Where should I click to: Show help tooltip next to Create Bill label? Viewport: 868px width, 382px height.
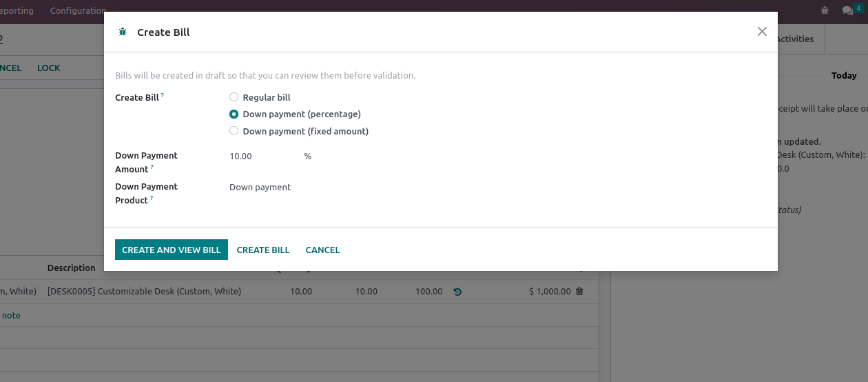click(x=163, y=95)
